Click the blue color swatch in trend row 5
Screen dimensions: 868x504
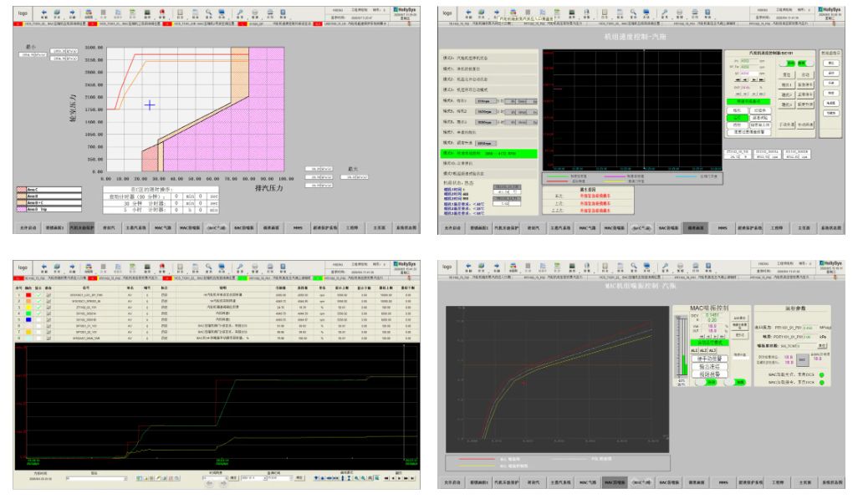(x=28, y=320)
